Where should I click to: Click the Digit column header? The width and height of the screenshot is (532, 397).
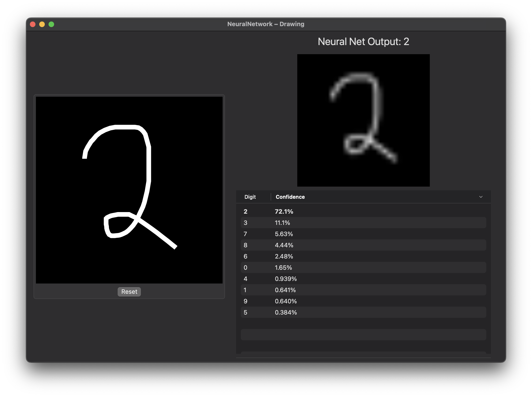coord(250,197)
